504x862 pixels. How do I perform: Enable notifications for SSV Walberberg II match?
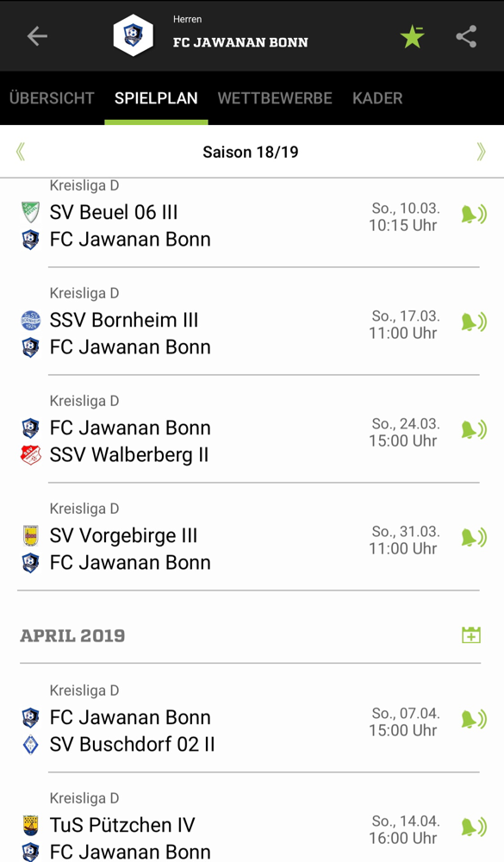point(474,430)
